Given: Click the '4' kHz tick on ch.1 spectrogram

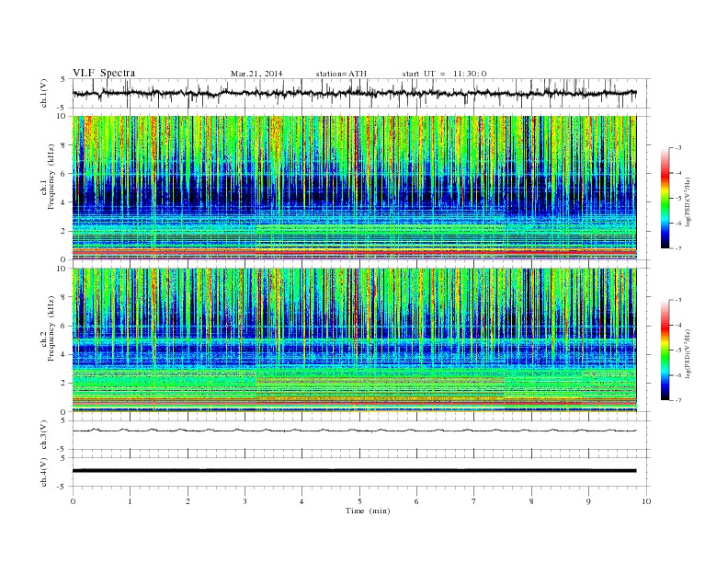Looking at the screenshot, I should click(x=64, y=202).
